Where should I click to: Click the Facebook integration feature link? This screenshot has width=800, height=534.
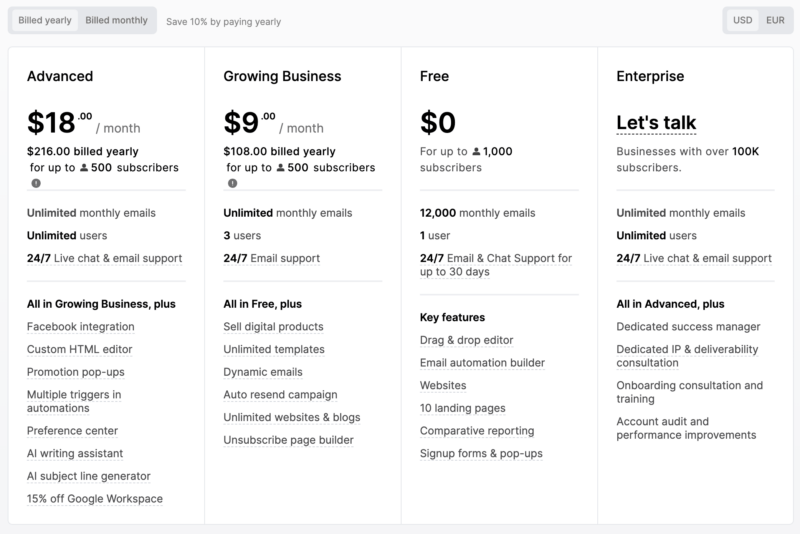point(78,327)
